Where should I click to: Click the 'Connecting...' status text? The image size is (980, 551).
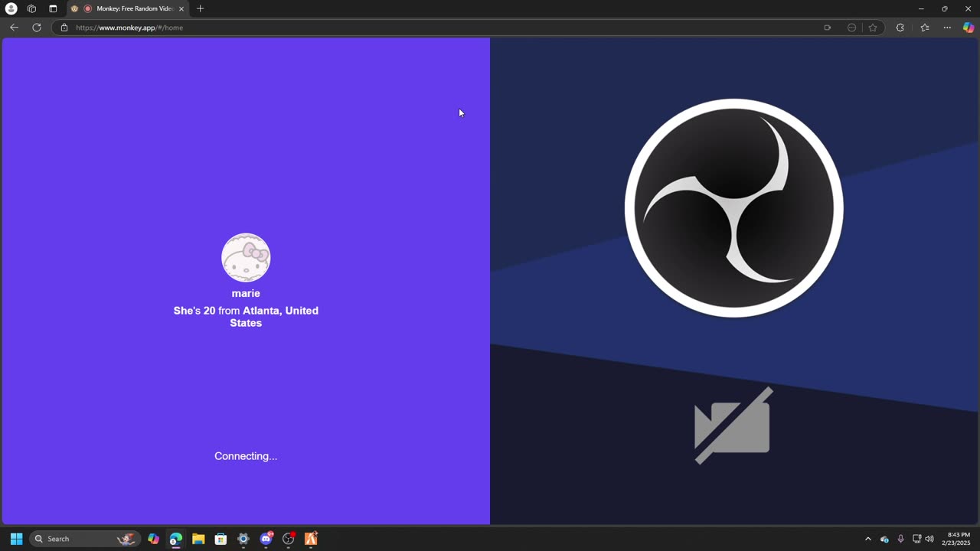246,456
